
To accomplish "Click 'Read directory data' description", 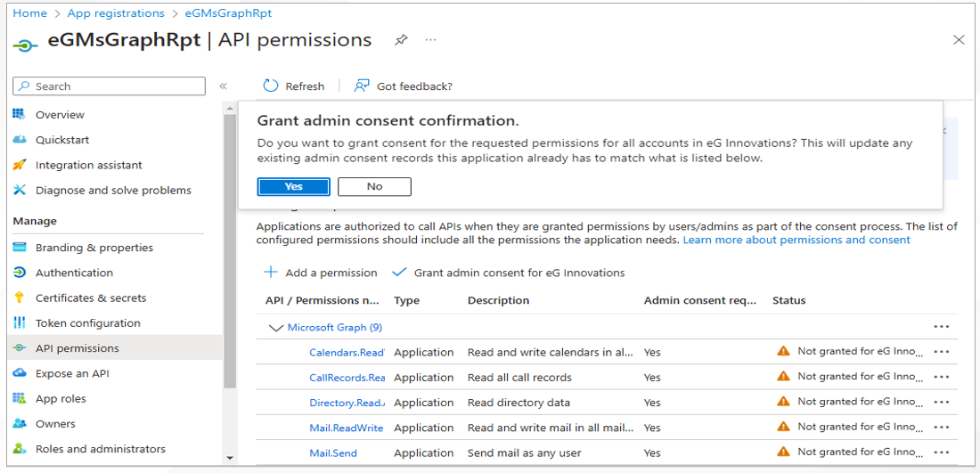I will [519, 403].
